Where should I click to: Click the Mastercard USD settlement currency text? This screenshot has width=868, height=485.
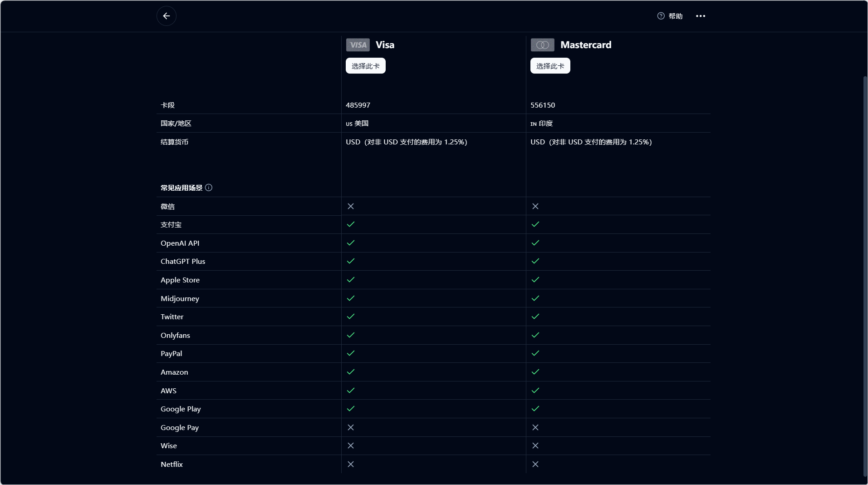click(x=591, y=142)
